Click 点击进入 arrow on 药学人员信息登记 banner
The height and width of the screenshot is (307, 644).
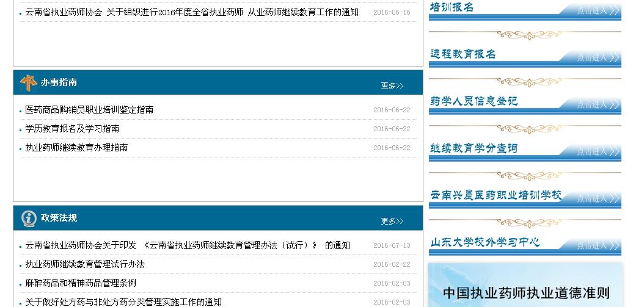coord(598,105)
